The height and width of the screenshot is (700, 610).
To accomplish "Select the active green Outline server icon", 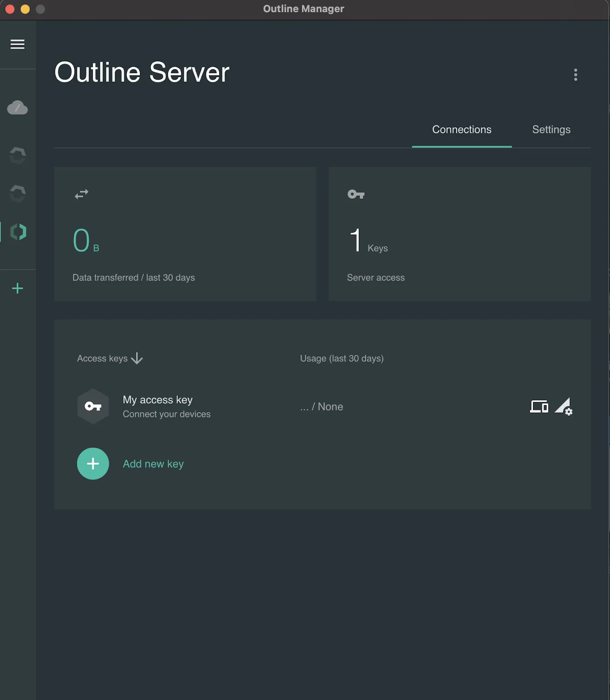I will click(18, 232).
